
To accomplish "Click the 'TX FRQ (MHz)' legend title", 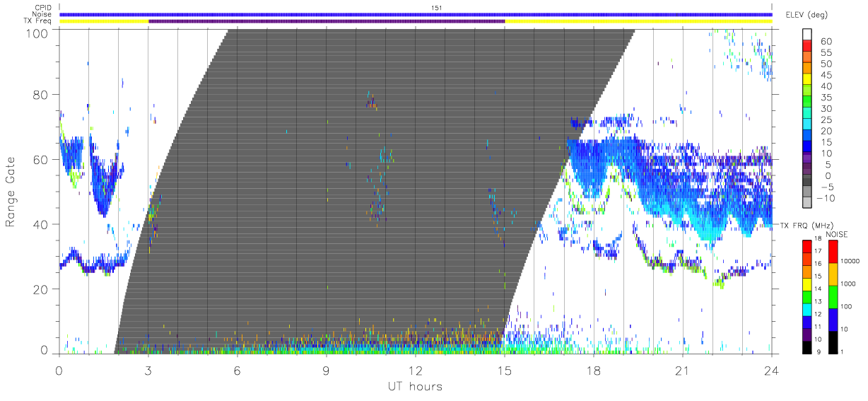I will (x=808, y=226).
